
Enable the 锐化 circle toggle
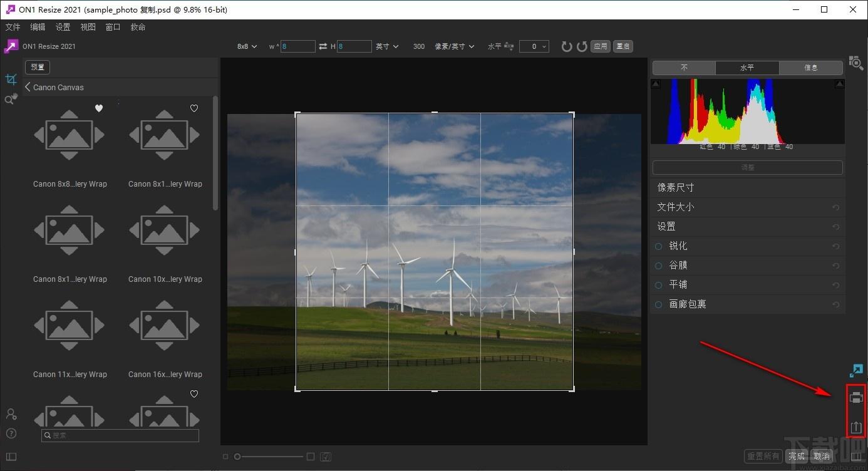pyautogui.click(x=658, y=246)
